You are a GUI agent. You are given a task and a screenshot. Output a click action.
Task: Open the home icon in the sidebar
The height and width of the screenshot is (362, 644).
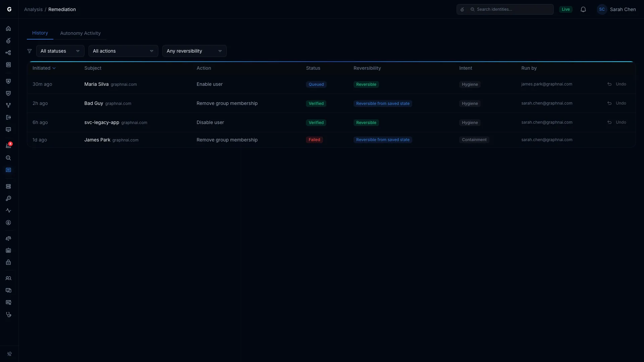[x=8, y=28]
